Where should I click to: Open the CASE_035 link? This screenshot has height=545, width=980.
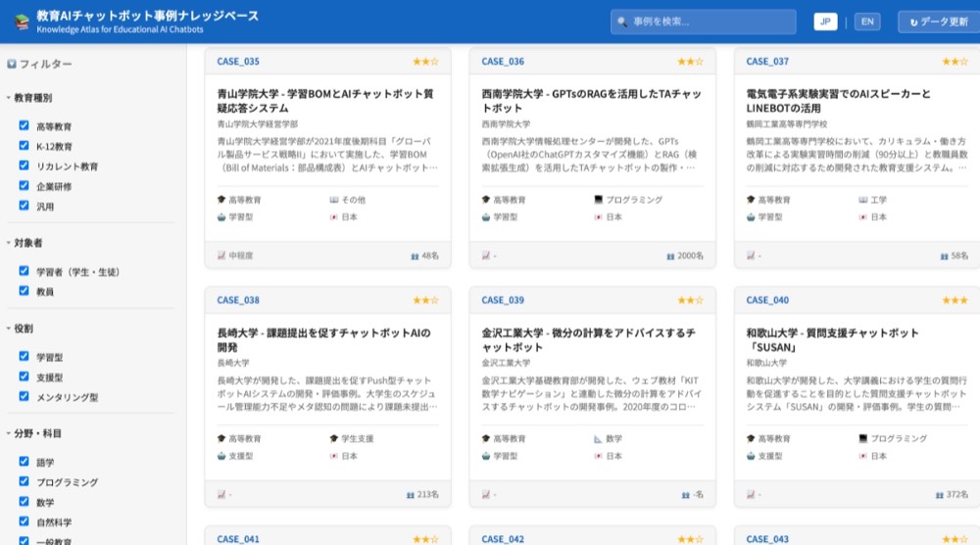click(x=238, y=61)
